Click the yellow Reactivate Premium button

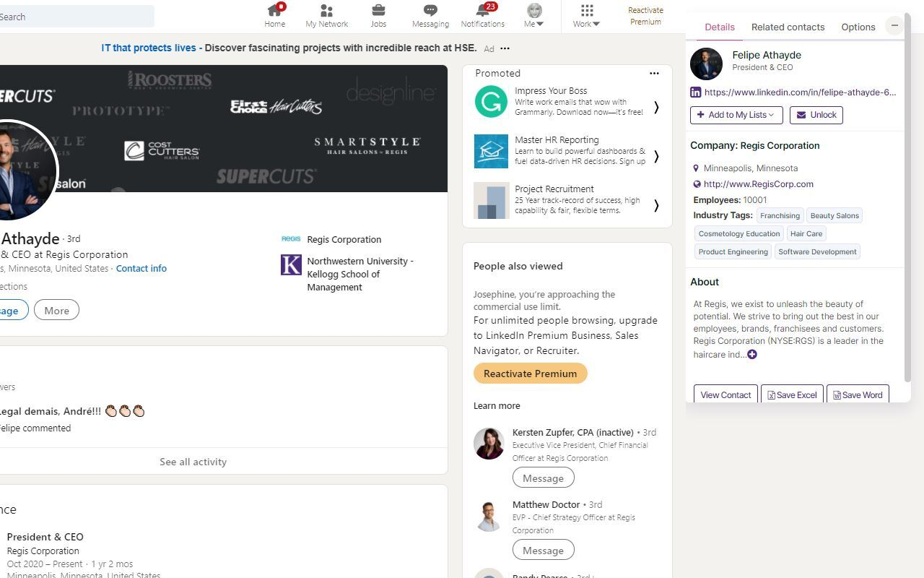(531, 374)
